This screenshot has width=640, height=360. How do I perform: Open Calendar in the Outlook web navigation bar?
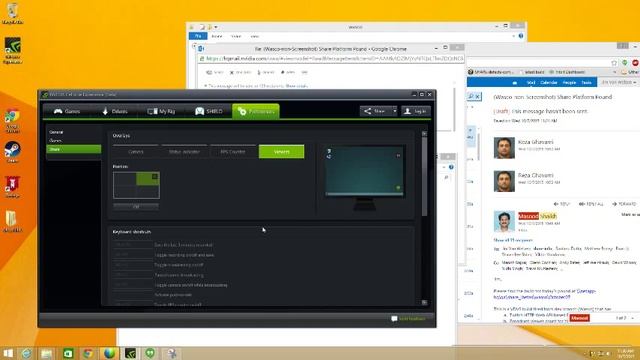click(549, 82)
